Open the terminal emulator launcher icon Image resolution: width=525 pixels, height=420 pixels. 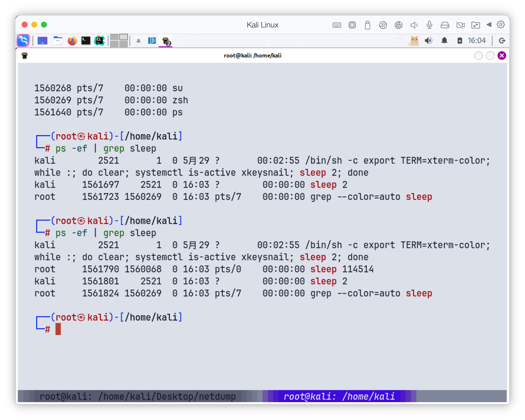point(86,41)
